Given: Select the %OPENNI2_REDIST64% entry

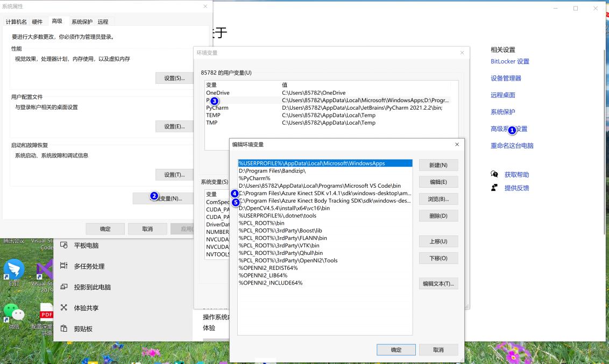Looking at the screenshot, I should click(325, 268).
